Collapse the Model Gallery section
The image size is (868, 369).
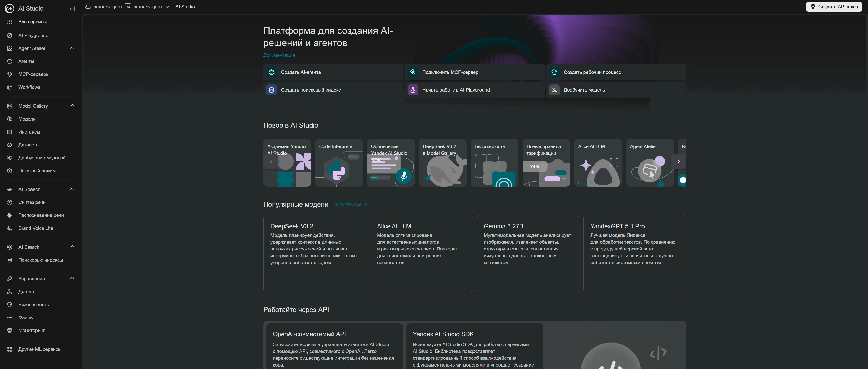coord(72,105)
